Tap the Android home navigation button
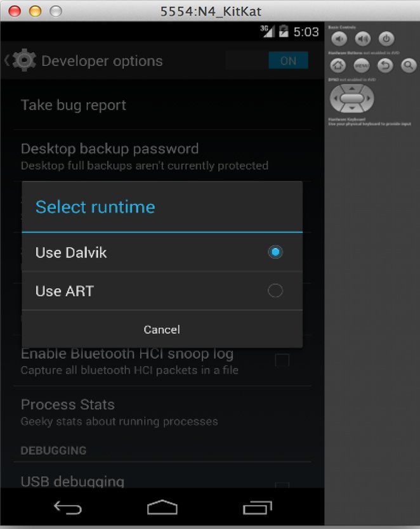The image size is (420, 529). tap(162, 507)
